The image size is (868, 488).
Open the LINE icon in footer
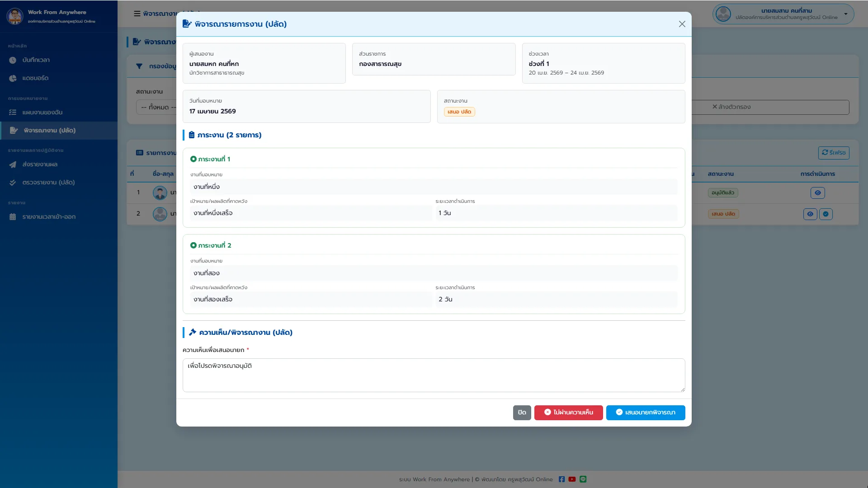[x=583, y=479]
